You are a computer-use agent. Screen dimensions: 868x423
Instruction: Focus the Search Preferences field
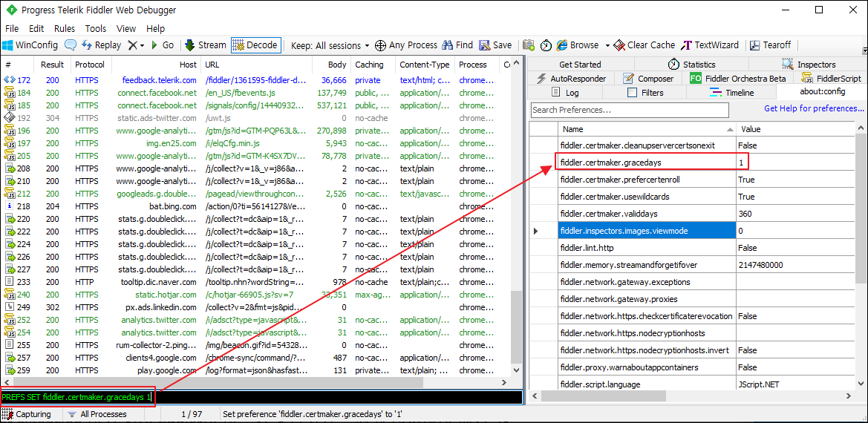coord(630,110)
